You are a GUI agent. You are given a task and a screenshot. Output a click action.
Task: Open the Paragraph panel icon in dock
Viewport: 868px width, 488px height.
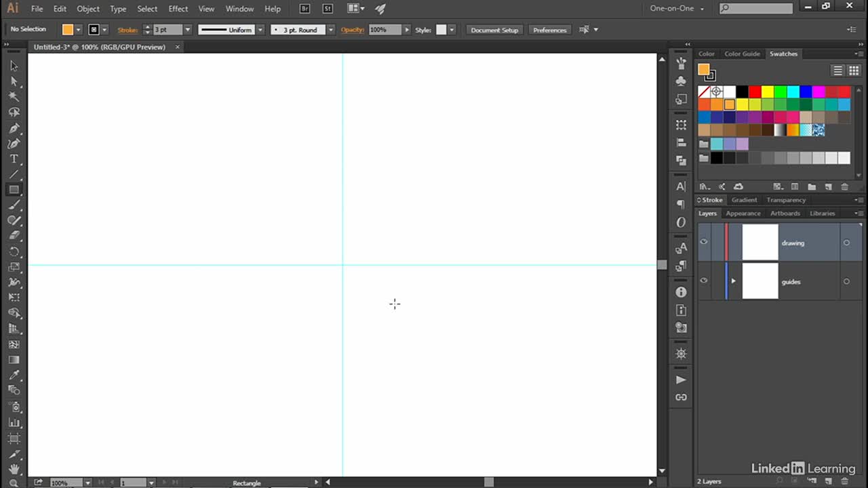pyautogui.click(x=681, y=204)
